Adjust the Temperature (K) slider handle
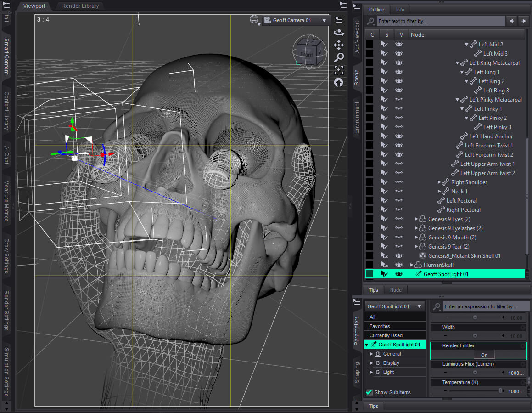 pos(501,390)
